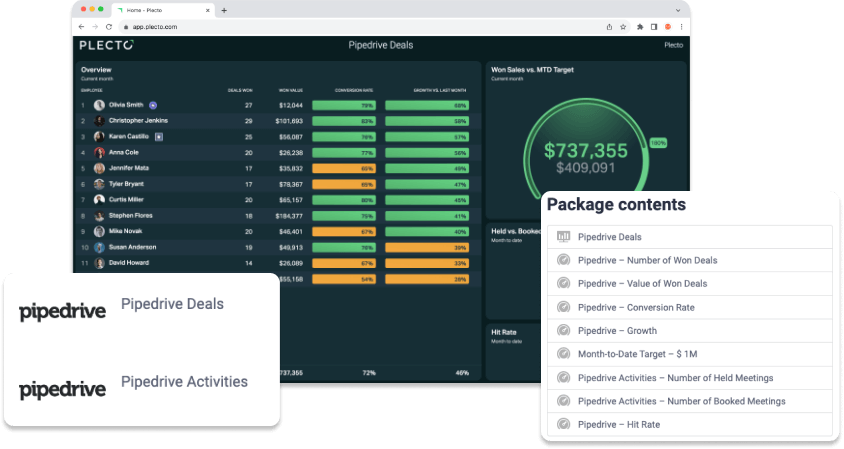Expand the tab search chevron
The width and height of the screenshot is (844, 449).
678,10
